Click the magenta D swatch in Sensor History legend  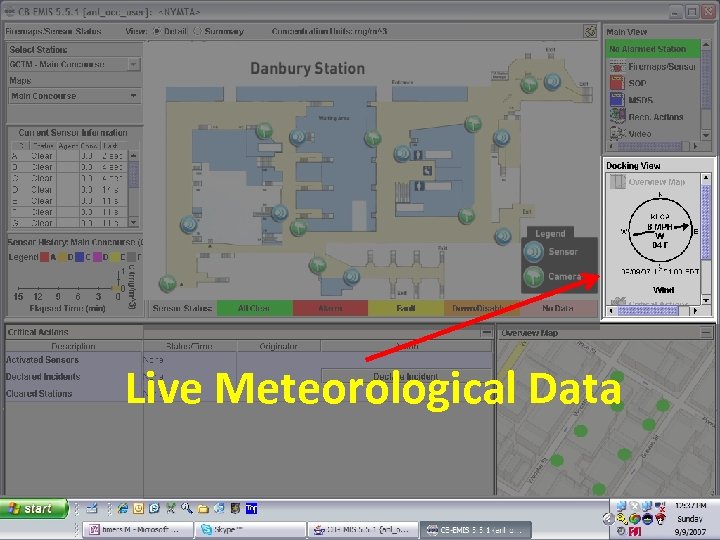[97, 257]
